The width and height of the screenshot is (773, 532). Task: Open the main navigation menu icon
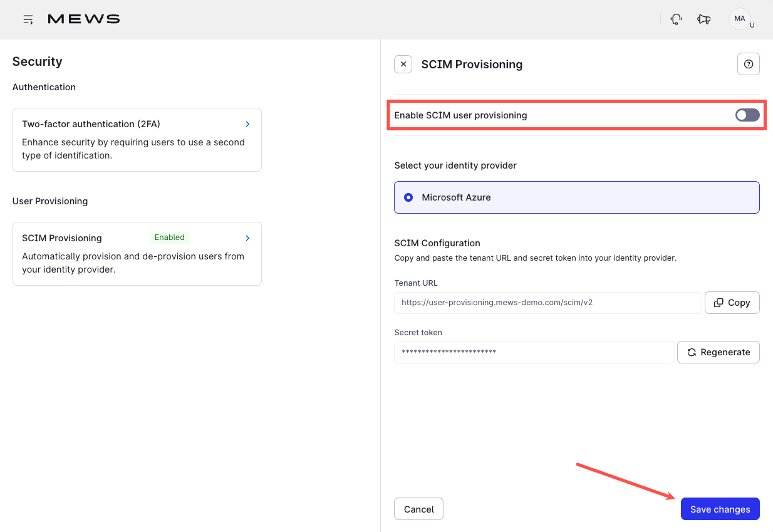[x=28, y=19]
